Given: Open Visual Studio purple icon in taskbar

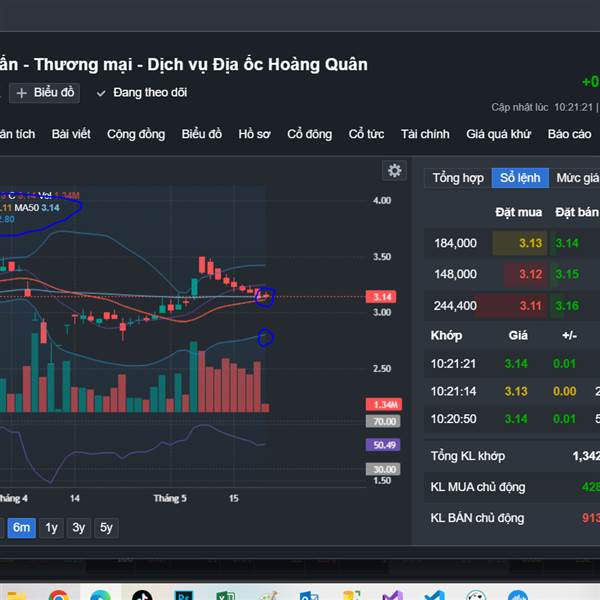Looking at the screenshot, I should (x=393, y=594).
